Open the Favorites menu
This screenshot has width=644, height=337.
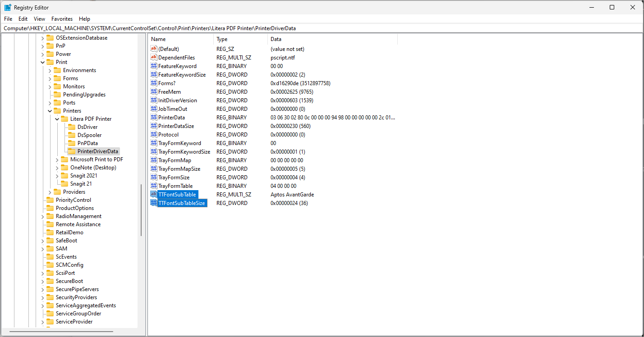(62, 19)
